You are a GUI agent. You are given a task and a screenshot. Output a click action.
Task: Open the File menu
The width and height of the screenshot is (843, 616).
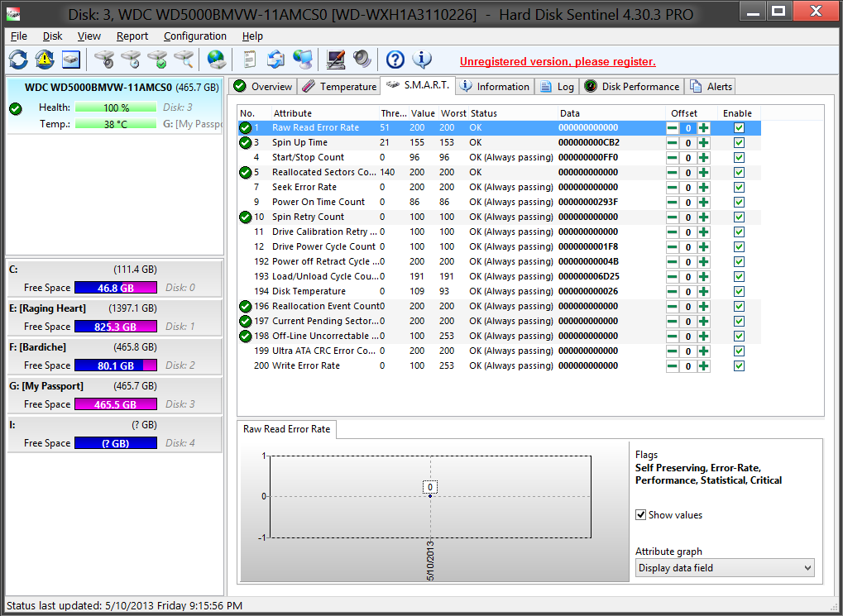click(x=19, y=36)
